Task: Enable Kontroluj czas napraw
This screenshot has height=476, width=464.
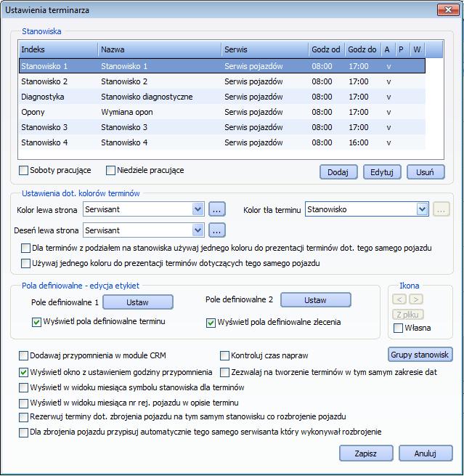Action: 224,355
